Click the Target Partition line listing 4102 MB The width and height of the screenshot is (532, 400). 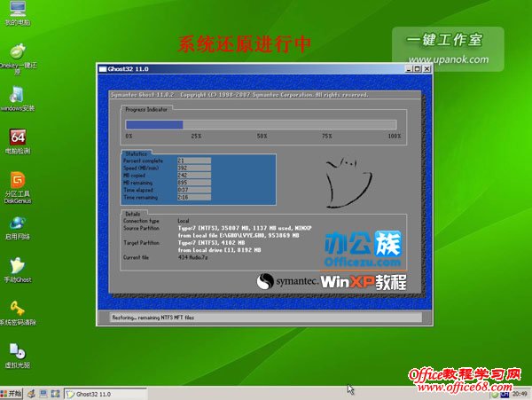pos(211,243)
